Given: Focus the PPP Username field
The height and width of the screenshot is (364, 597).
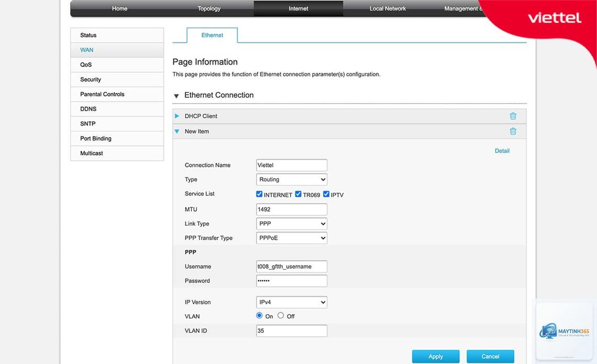Looking at the screenshot, I should [292, 267].
